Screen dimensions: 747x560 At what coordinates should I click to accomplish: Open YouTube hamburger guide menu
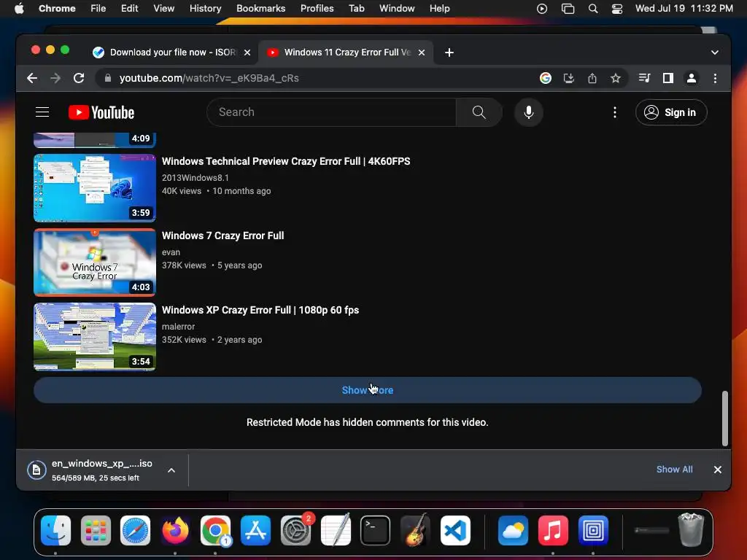42,112
